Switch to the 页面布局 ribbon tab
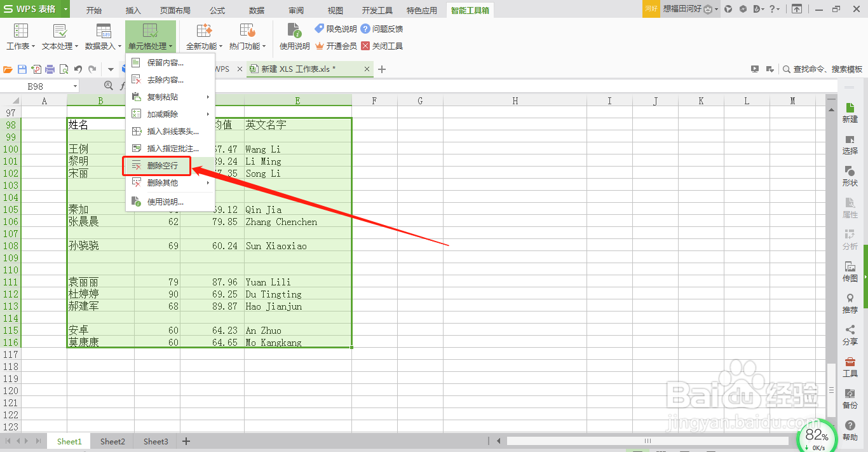This screenshot has width=868, height=452. click(x=175, y=10)
